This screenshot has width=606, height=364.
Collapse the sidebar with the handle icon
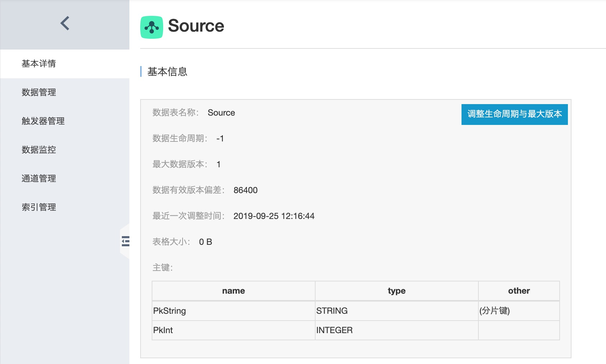pos(125,241)
